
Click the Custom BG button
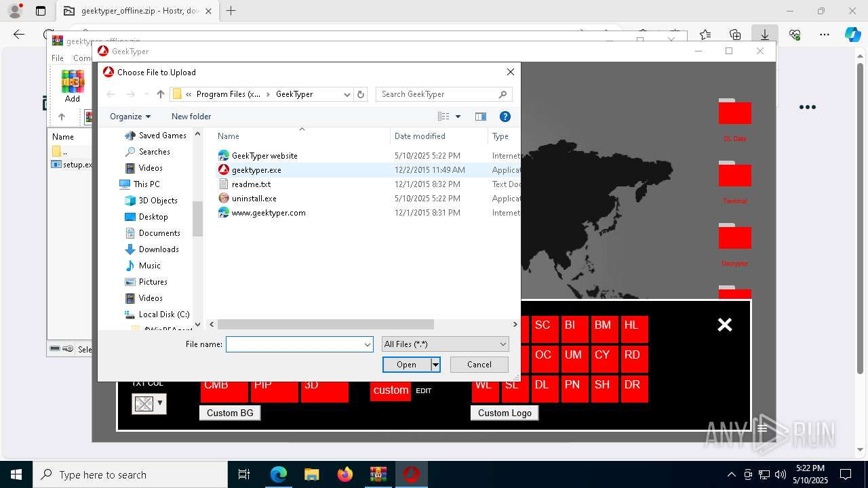[230, 413]
